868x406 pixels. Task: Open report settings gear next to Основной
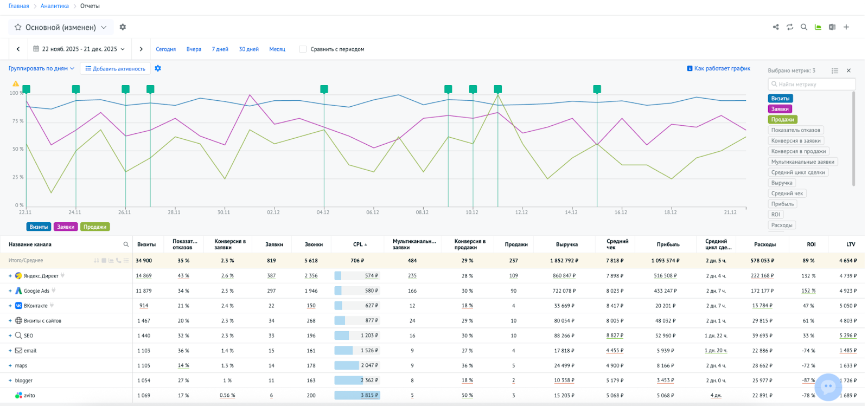pyautogui.click(x=123, y=27)
